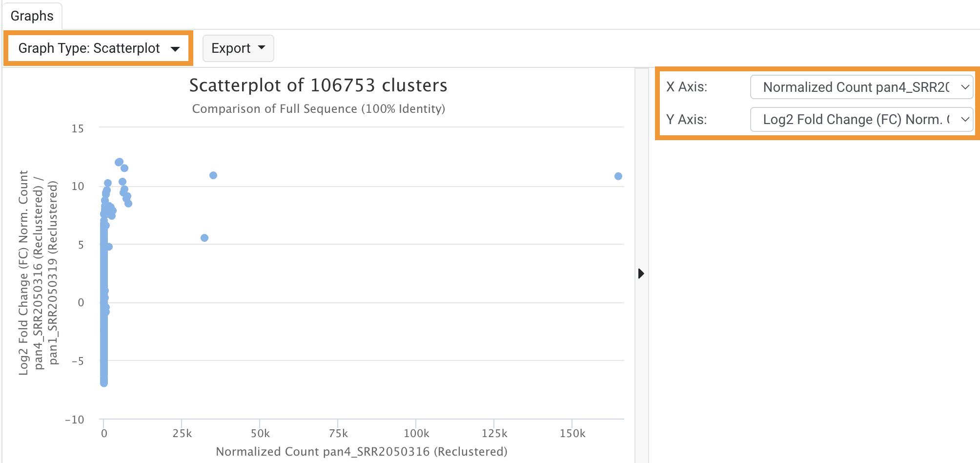Open the Graph Type: Scatterplot dropdown
Viewport: 980px width, 463px height.
pos(99,48)
